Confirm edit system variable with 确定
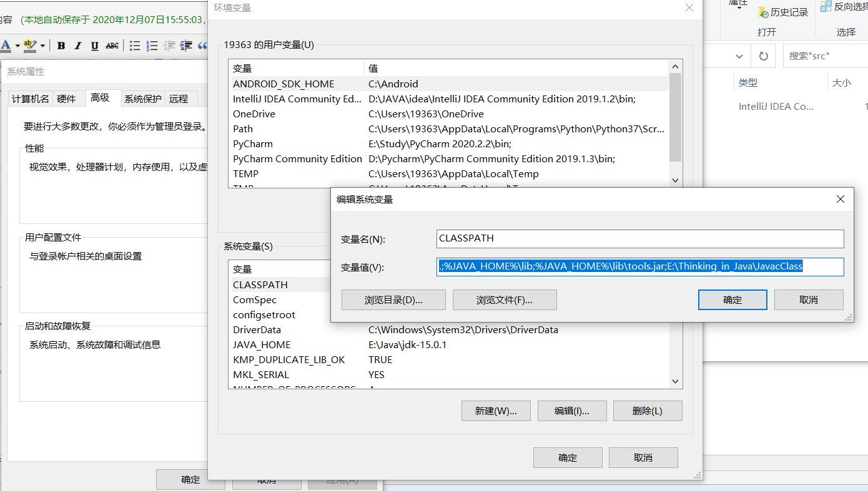Viewport: 868px width, 491px height. pyautogui.click(x=732, y=299)
